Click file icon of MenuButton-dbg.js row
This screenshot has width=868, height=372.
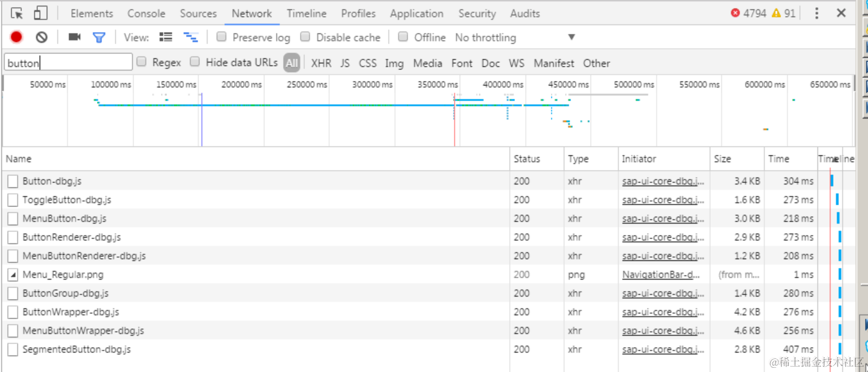point(12,218)
